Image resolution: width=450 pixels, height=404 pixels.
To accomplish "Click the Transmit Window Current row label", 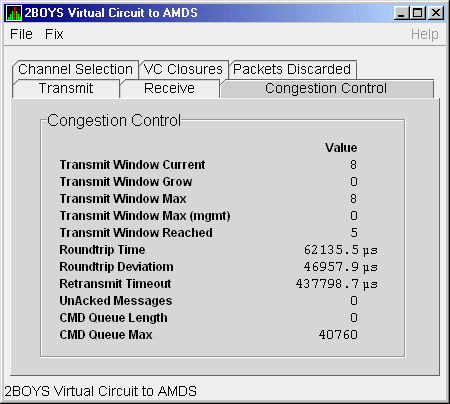I will pos(132,165).
